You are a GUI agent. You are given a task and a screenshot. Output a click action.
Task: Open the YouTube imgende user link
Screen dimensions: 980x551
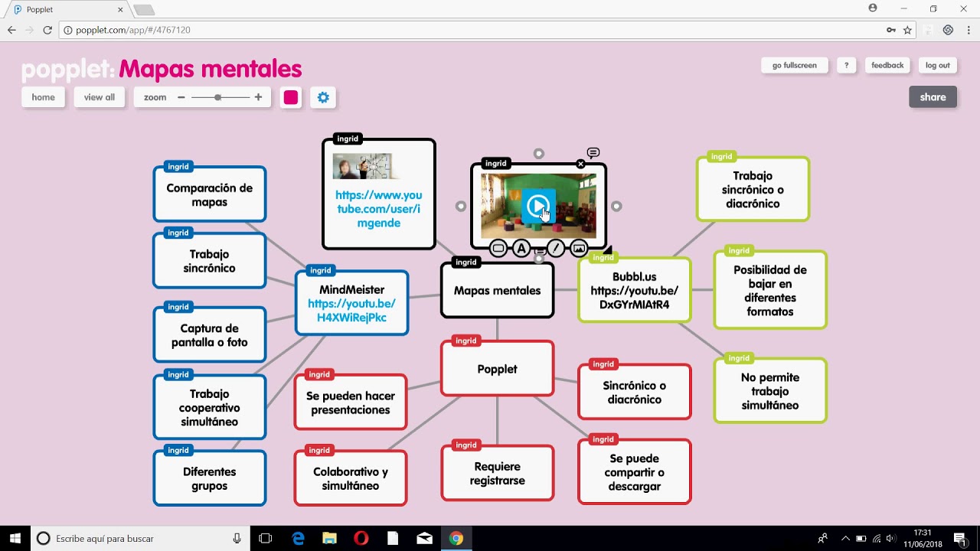tap(378, 209)
